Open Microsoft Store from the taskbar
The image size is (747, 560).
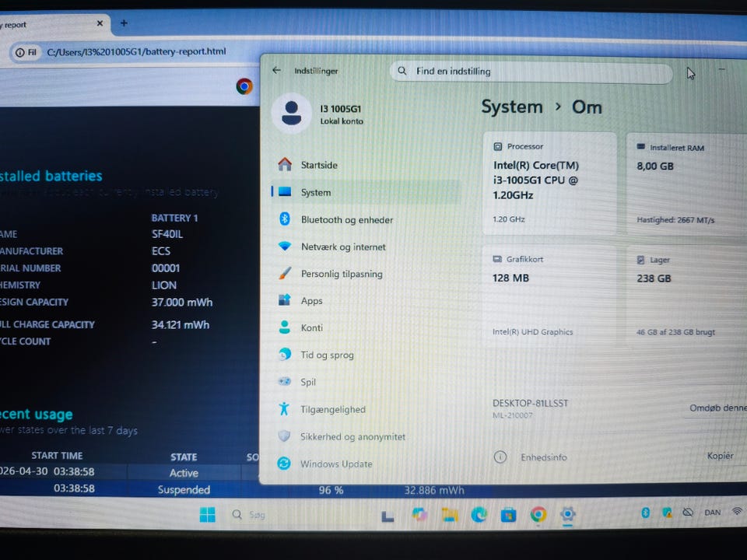click(508, 515)
